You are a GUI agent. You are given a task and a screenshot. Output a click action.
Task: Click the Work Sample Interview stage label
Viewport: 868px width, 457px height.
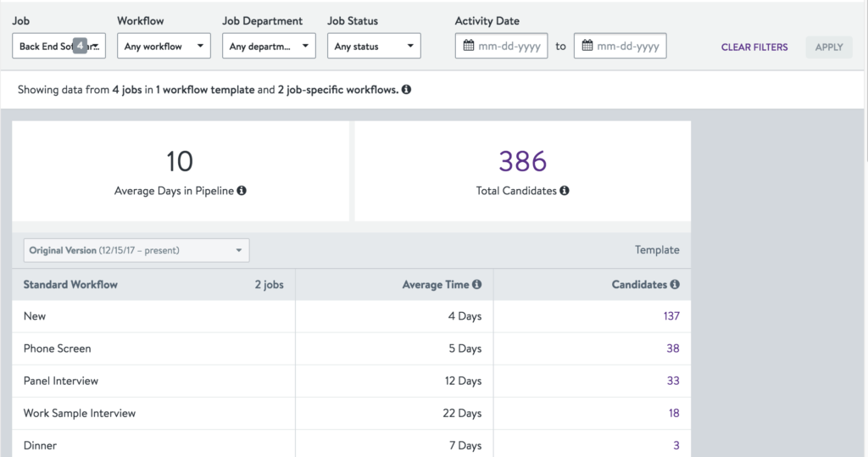coord(79,413)
